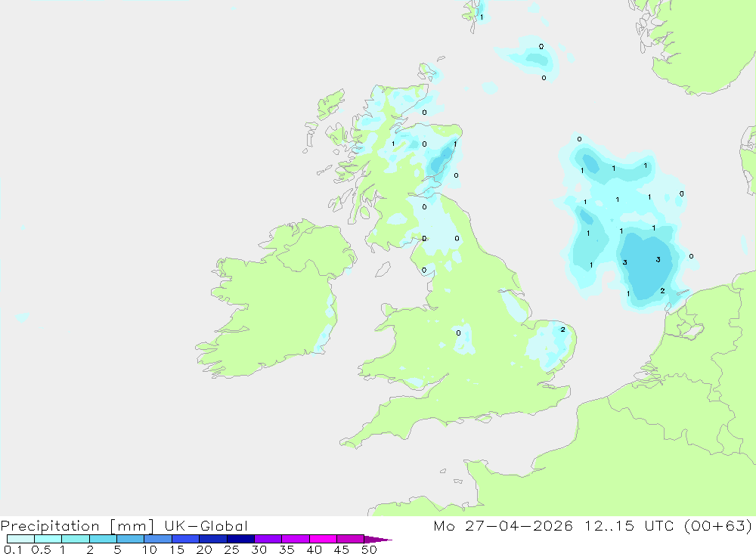Click the 0.5–1 mm legend swatch
756x554 pixels.
48,539
